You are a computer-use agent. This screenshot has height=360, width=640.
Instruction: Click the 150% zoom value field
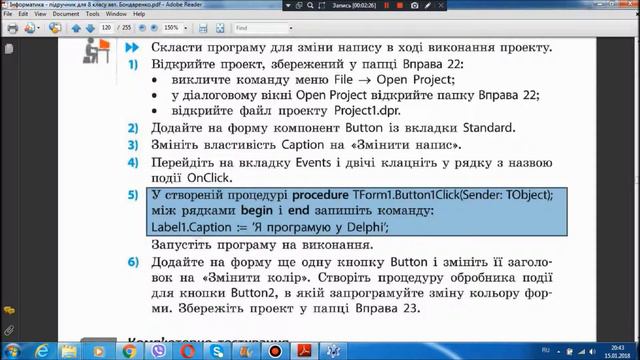click(172, 28)
